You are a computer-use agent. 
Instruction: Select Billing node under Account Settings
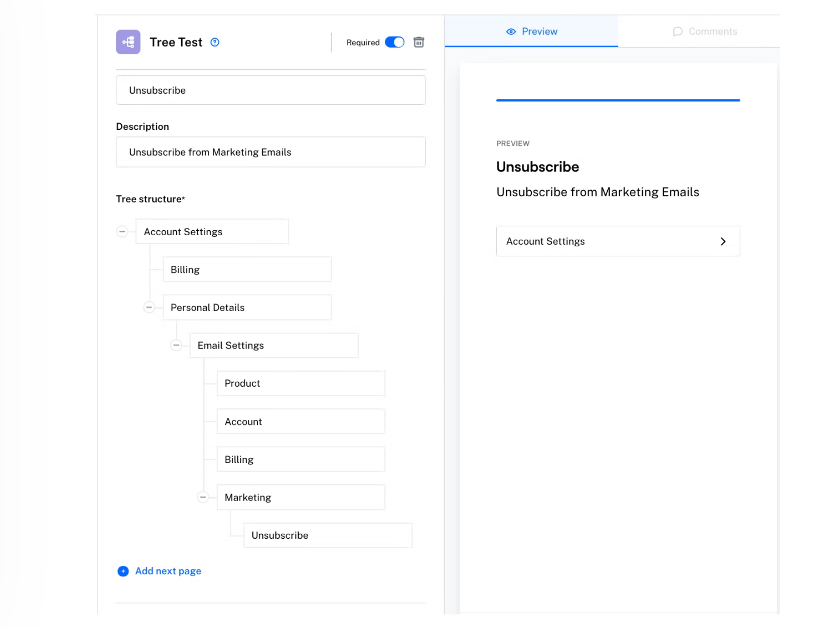click(247, 269)
